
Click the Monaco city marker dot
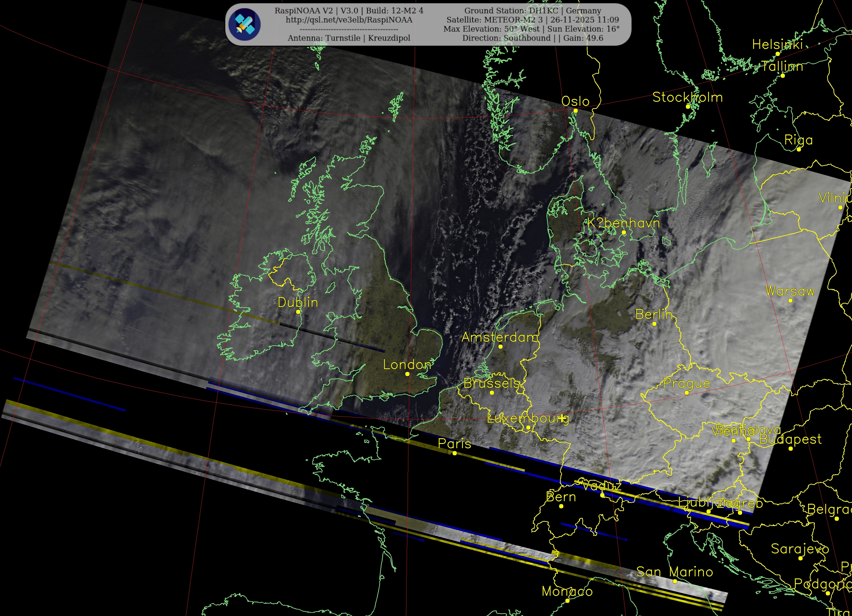pos(567,601)
